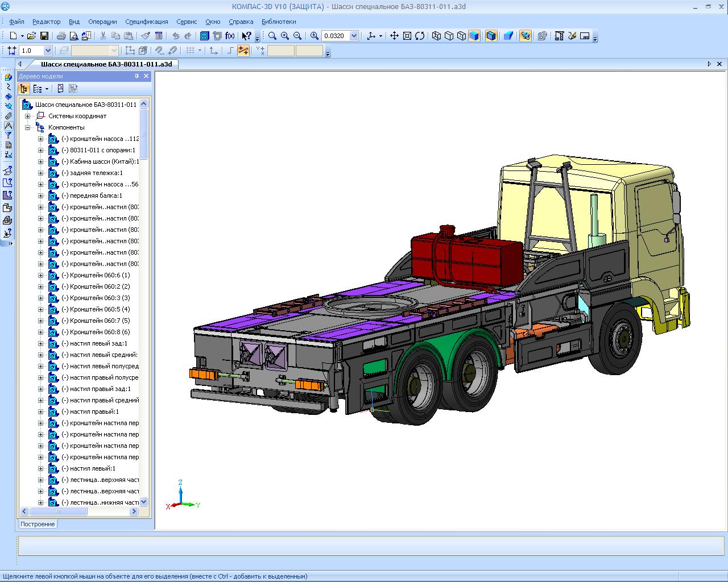The height and width of the screenshot is (582, 728).
Task: Open the Библиотеки menu
Action: pos(279,22)
